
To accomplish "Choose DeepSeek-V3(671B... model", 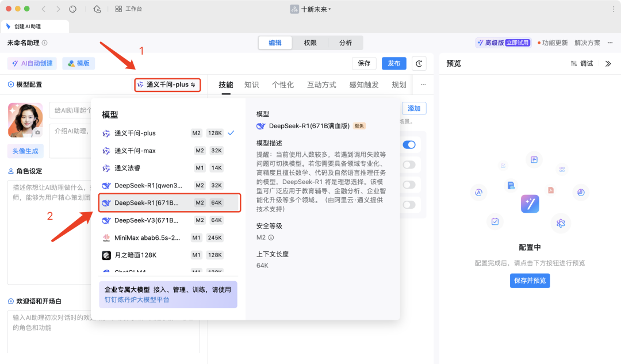I will pyautogui.click(x=168, y=220).
